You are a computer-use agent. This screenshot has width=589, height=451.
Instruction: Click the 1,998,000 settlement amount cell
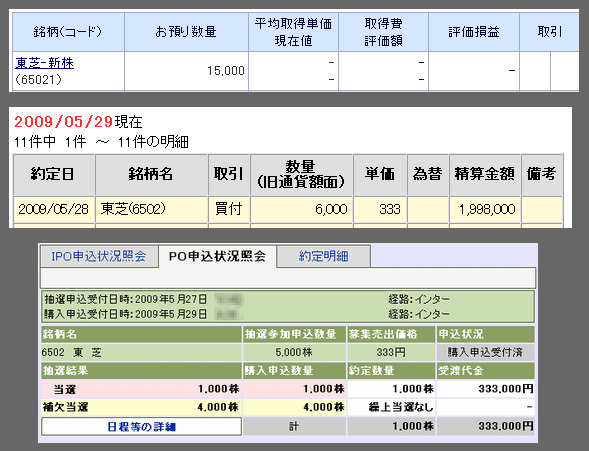tap(485, 209)
